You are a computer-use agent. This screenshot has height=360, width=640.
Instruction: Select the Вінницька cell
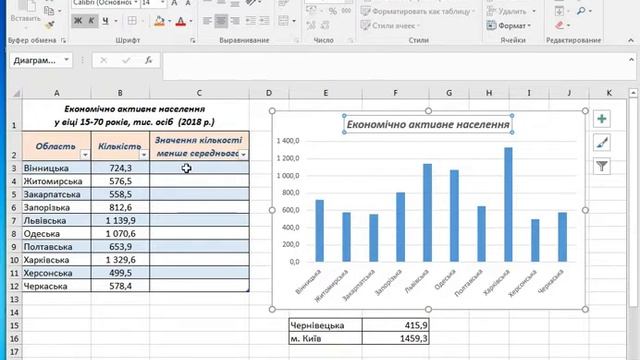(56, 168)
